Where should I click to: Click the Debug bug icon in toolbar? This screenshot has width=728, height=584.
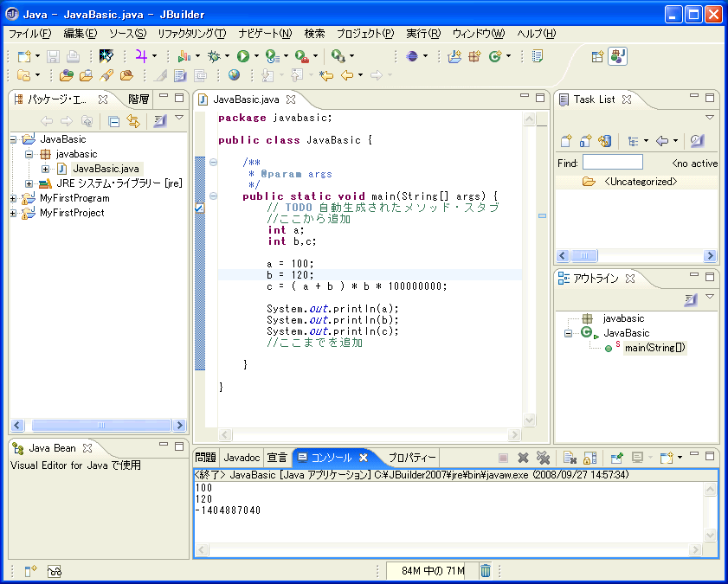(x=214, y=56)
